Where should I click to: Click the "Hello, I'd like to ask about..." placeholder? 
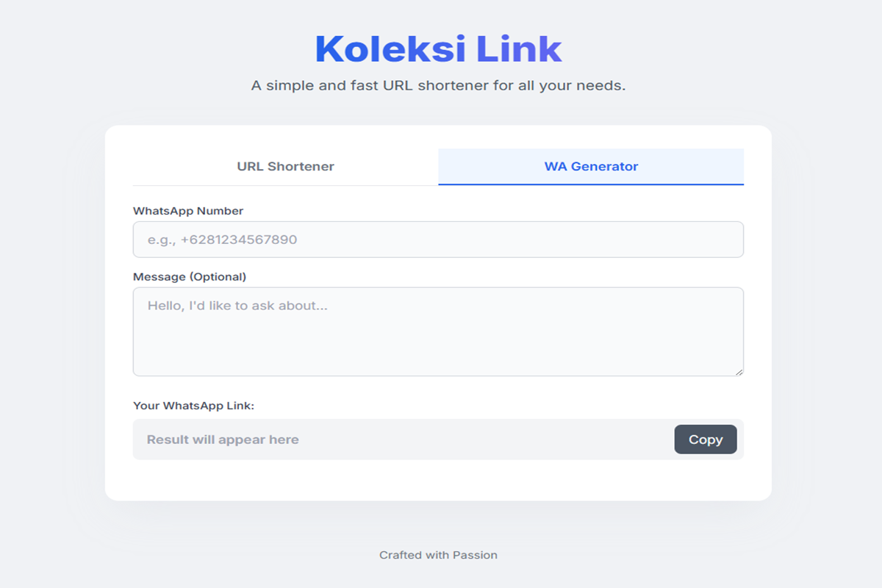[237, 306]
